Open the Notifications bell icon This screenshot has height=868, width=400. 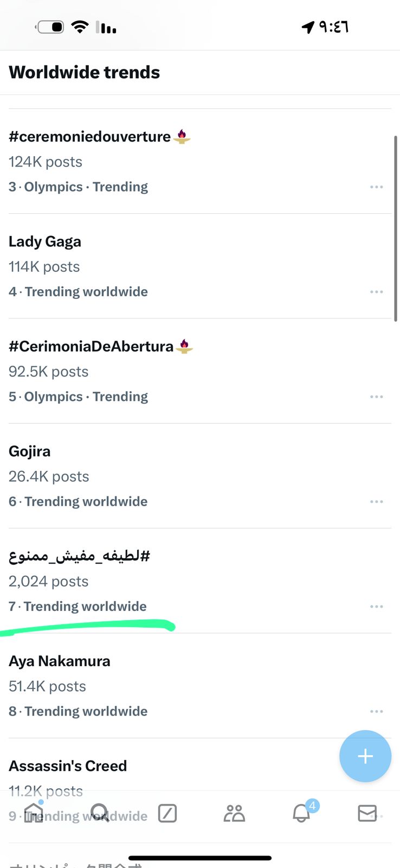[301, 813]
